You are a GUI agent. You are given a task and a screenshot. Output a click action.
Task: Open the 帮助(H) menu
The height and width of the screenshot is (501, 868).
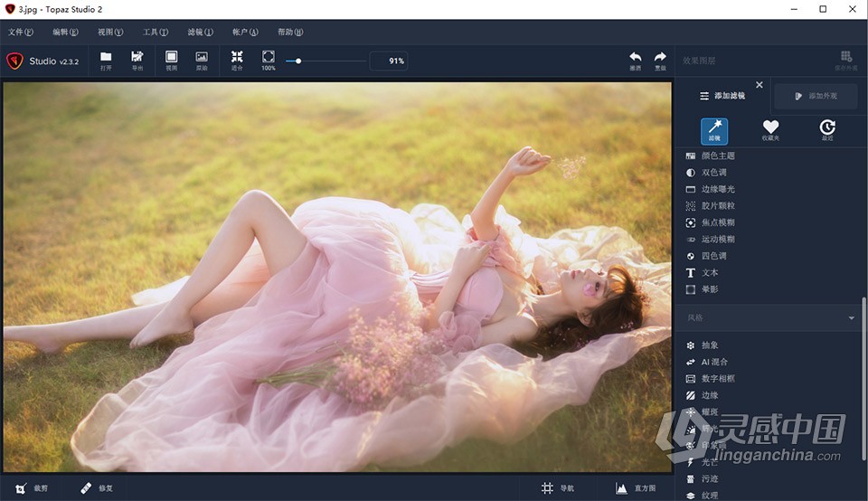click(x=290, y=33)
